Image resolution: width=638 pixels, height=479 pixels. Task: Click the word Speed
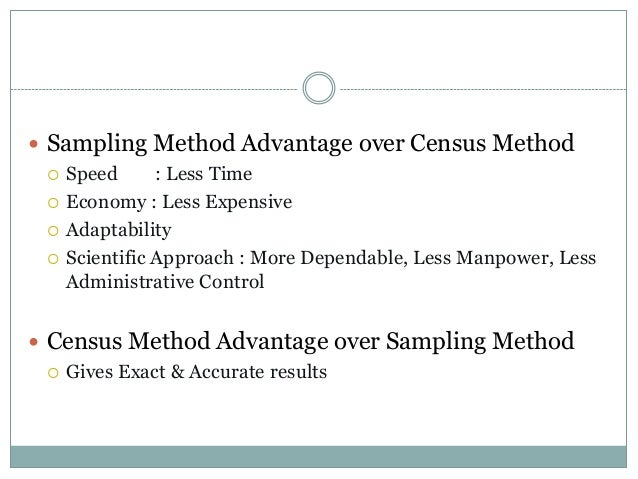pyautogui.click(x=92, y=175)
